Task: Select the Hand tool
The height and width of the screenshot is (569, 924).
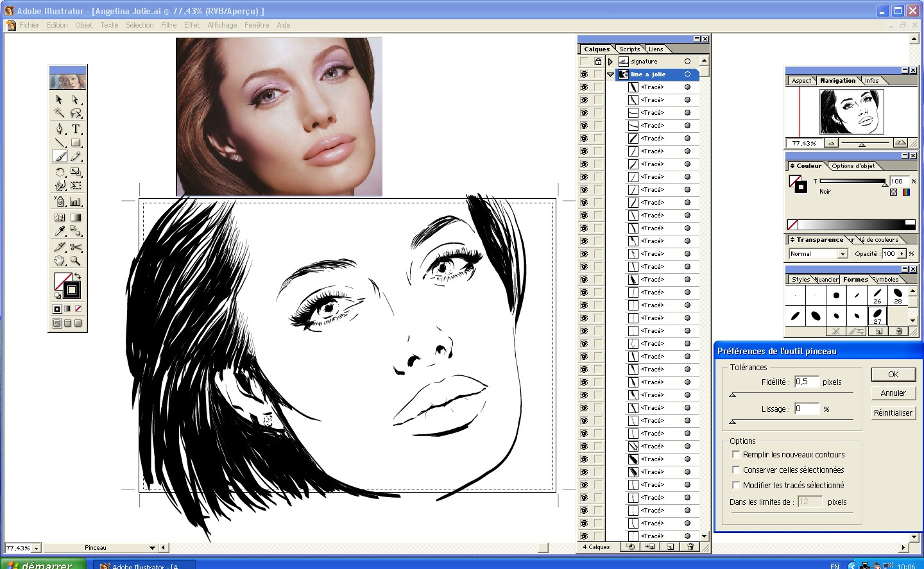Action: (x=60, y=260)
